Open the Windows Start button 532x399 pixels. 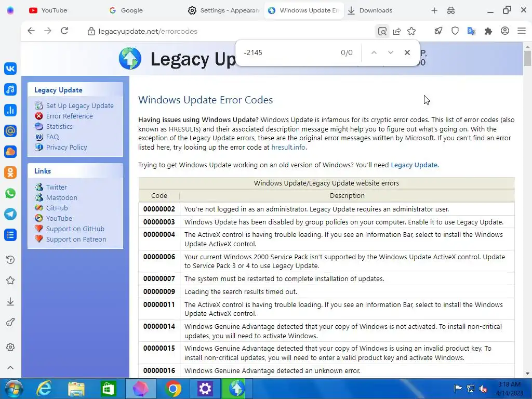click(14, 389)
